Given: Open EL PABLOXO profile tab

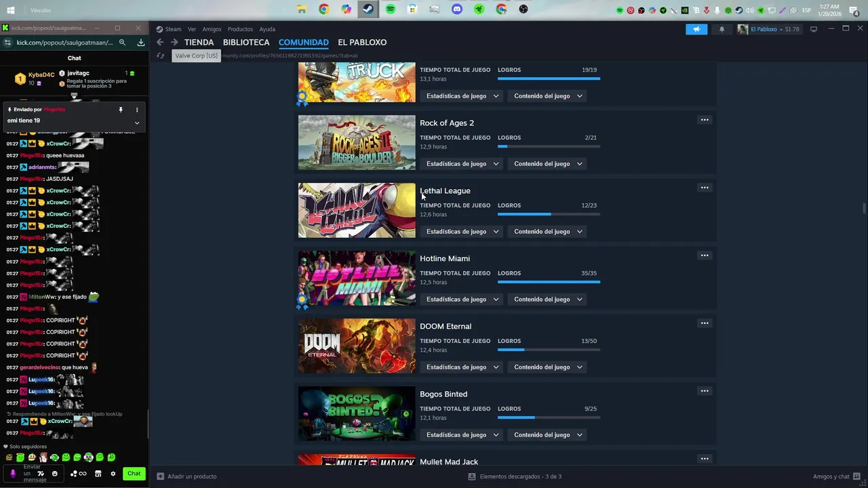Looking at the screenshot, I should 362,42.
